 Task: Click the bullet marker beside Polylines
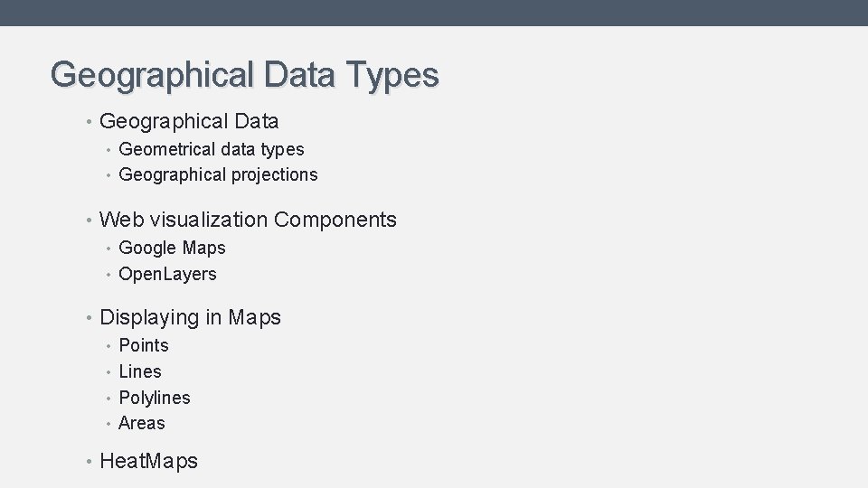click(108, 399)
